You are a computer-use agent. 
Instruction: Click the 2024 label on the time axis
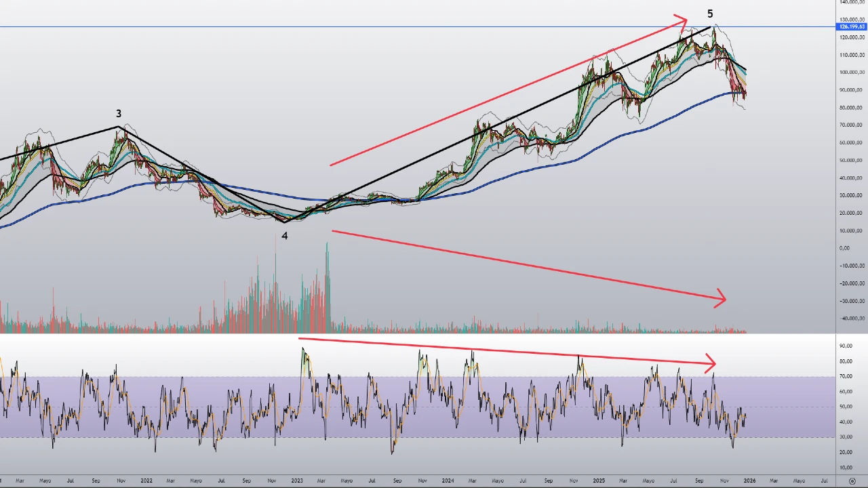(x=448, y=481)
